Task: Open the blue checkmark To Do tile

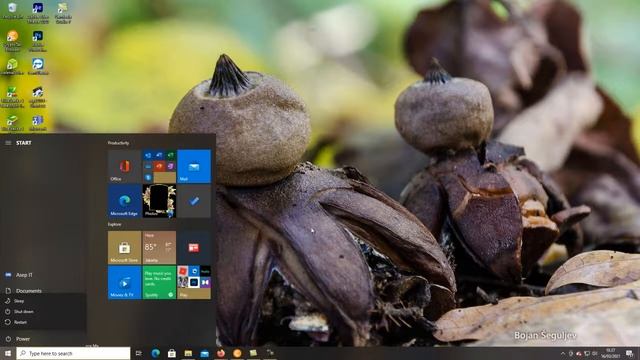Action: point(194,201)
